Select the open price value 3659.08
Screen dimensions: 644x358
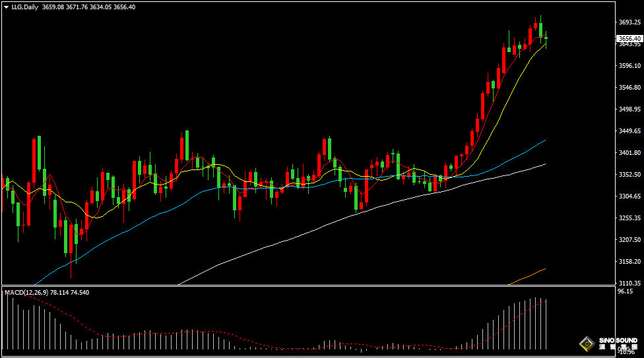click(x=53, y=7)
